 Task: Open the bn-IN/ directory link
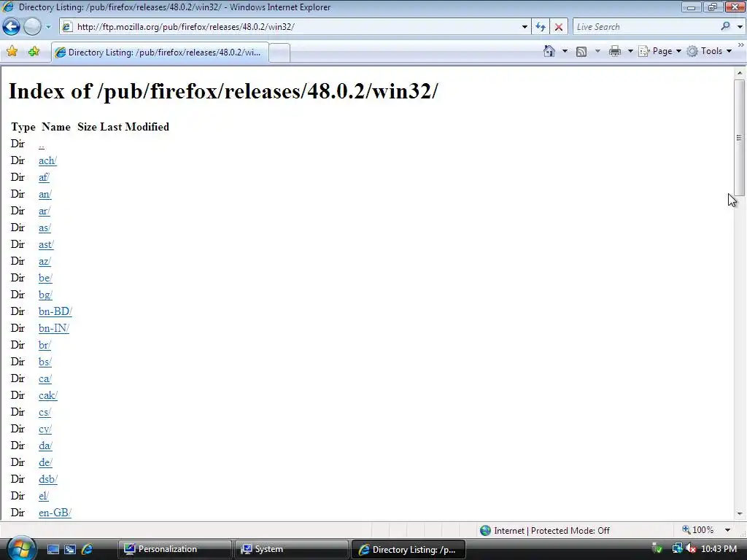[x=54, y=328]
